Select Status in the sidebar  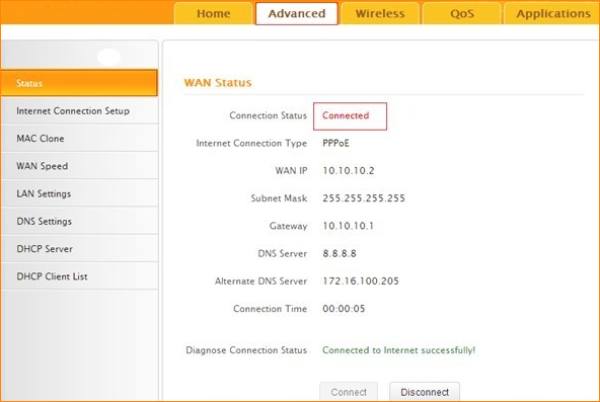[x=79, y=83]
